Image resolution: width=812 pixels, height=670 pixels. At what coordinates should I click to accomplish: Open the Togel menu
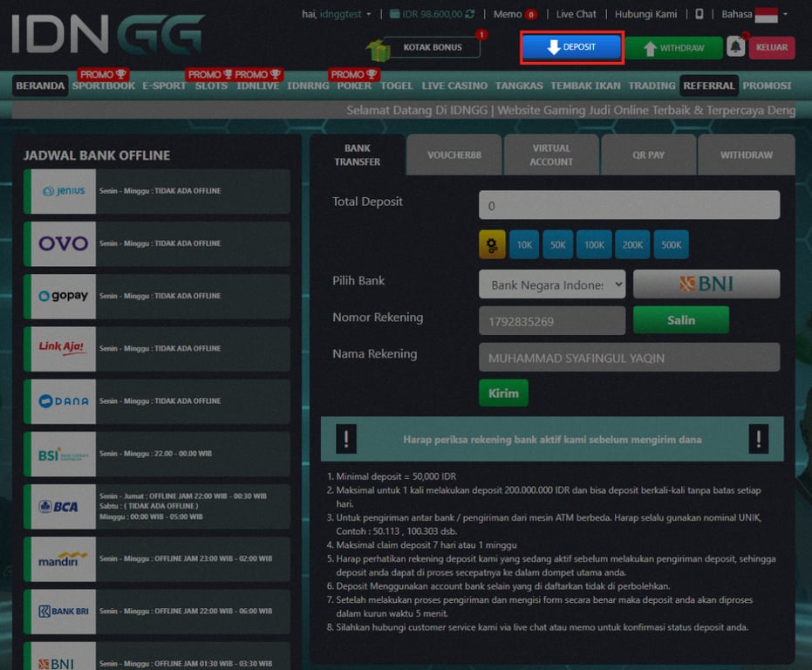[397, 86]
